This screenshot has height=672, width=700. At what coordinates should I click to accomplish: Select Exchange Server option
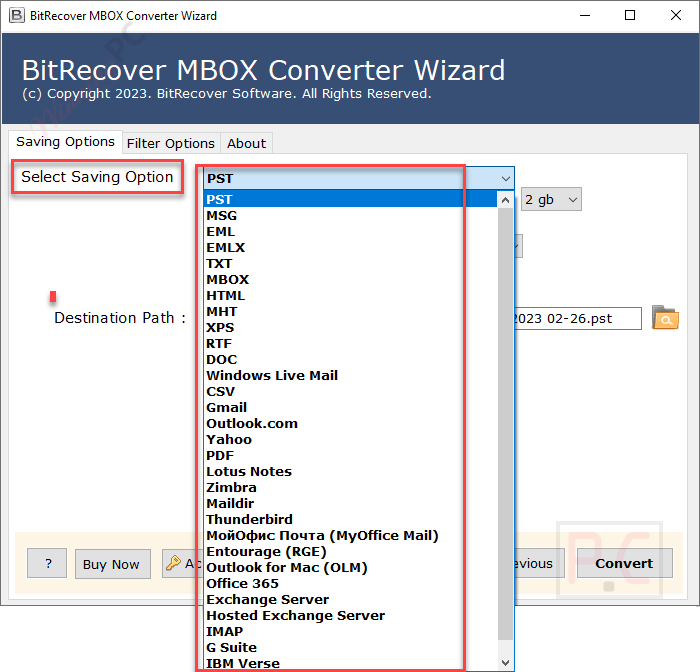350,599
